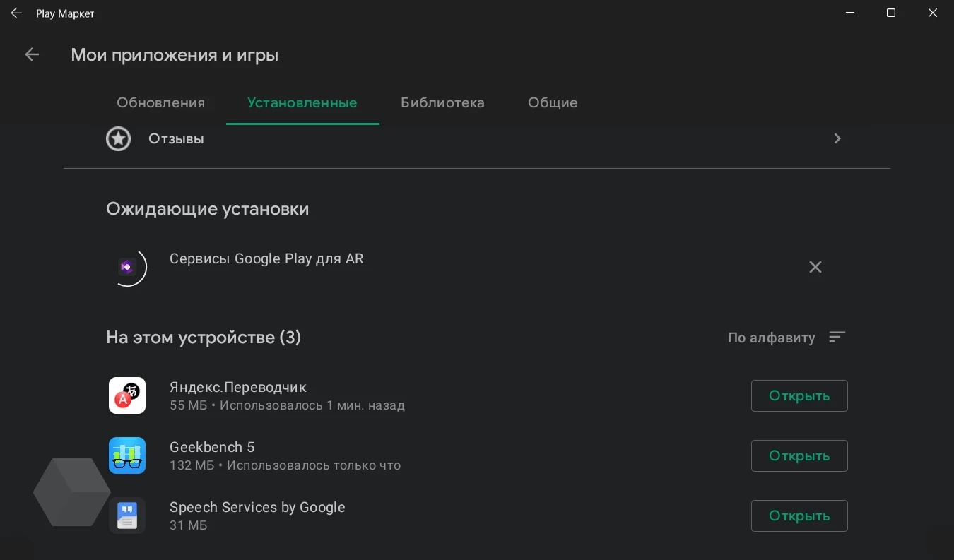Go back from Мои приложения и игры

tap(32, 54)
